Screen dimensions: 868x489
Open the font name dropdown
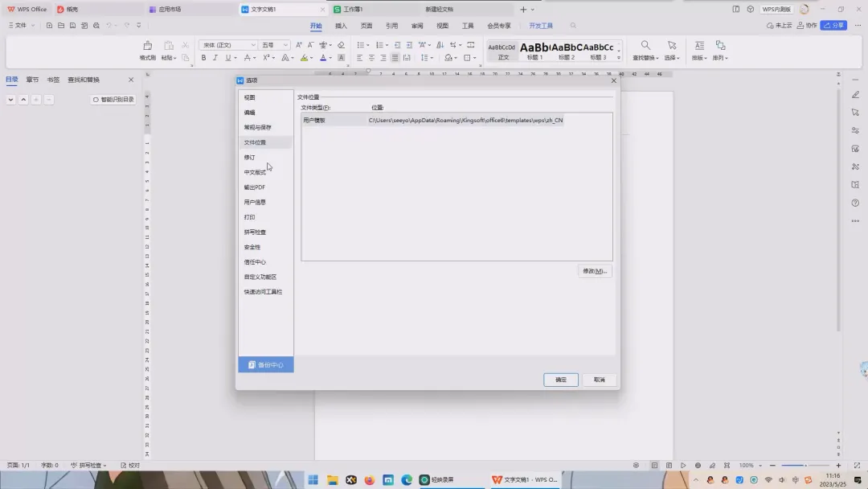(x=253, y=45)
